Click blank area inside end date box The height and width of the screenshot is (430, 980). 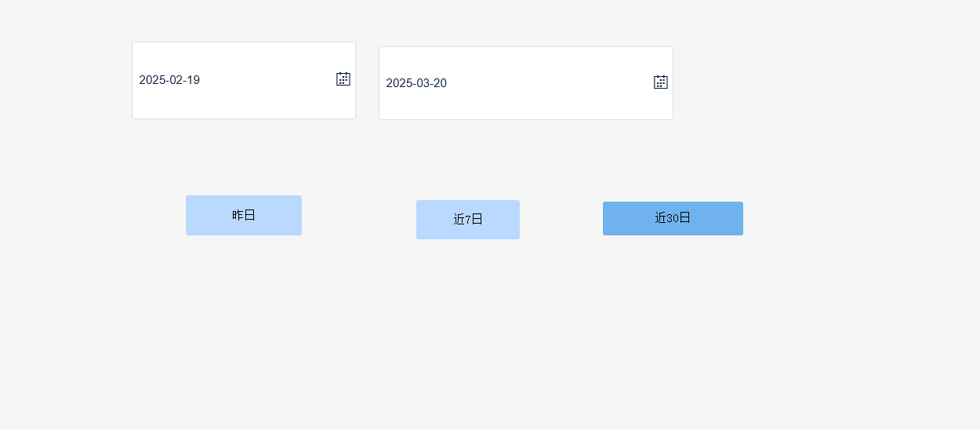coord(549,83)
